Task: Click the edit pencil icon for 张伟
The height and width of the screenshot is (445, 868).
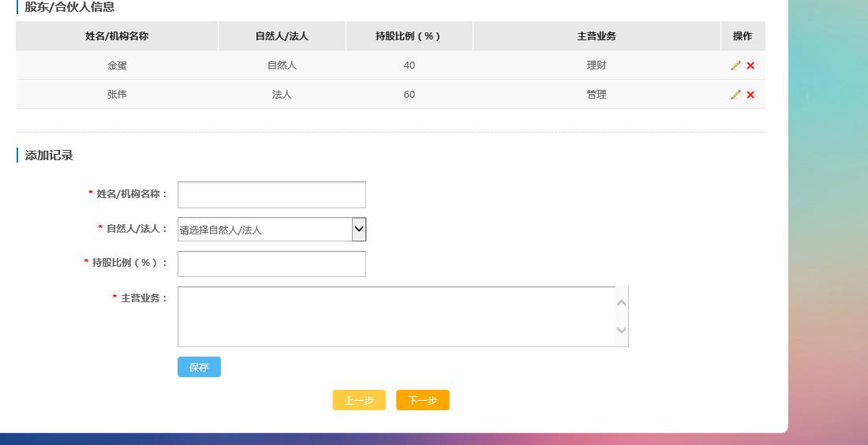Action: tap(735, 95)
